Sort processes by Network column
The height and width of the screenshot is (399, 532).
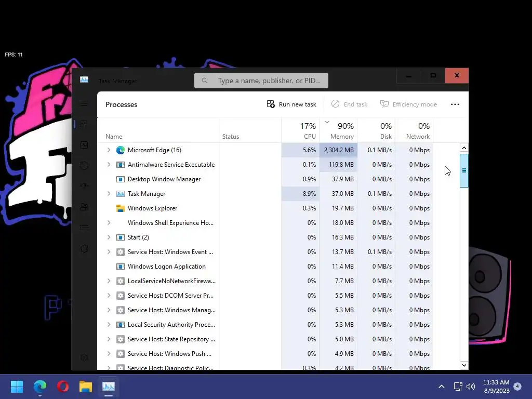tap(414, 130)
